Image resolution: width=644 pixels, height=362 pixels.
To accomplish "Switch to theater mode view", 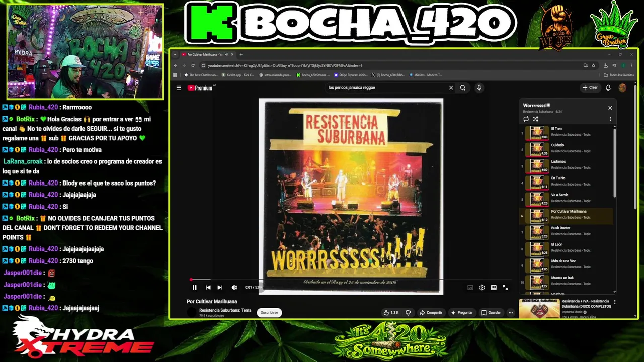I will click(494, 288).
